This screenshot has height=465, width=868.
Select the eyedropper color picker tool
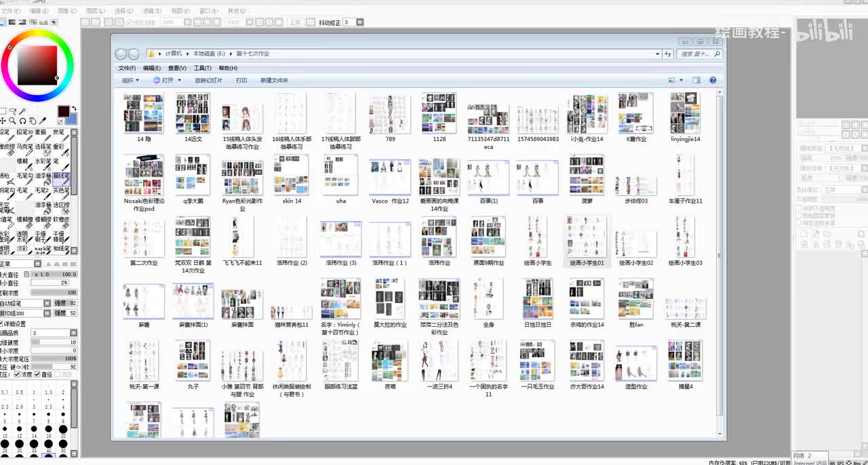click(42, 121)
